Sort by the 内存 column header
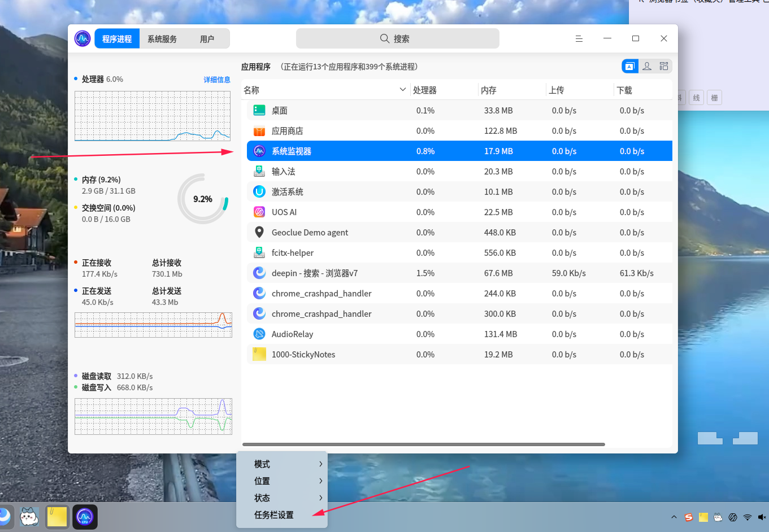This screenshot has width=769, height=532. click(489, 90)
